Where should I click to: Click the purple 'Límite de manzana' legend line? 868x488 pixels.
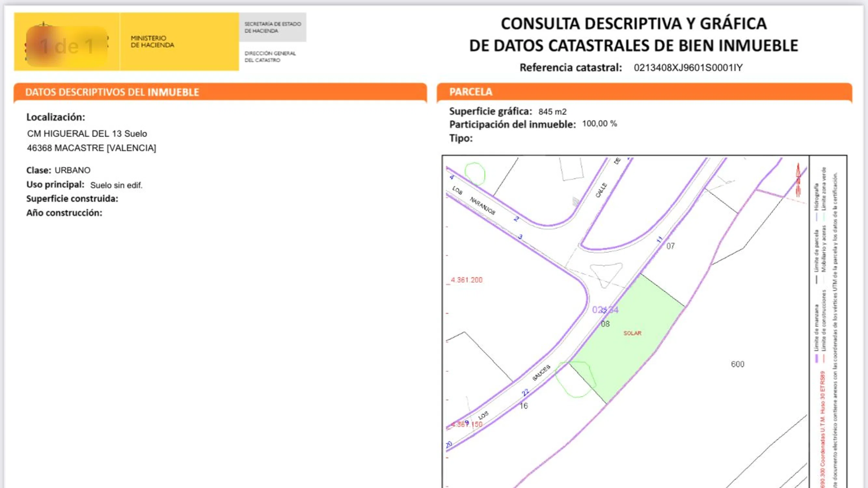[x=817, y=359]
